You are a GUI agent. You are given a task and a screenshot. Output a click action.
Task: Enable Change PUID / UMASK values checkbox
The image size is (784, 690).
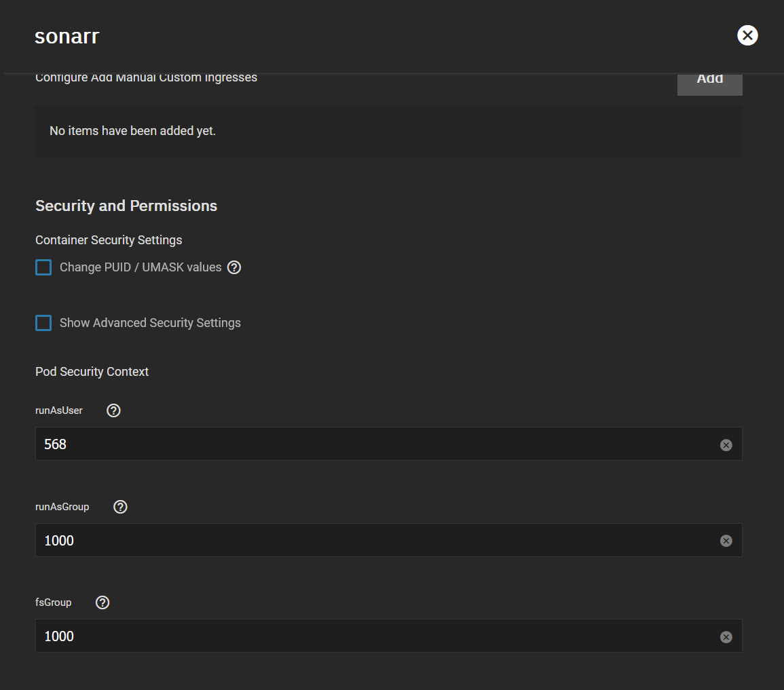[x=43, y=267]
